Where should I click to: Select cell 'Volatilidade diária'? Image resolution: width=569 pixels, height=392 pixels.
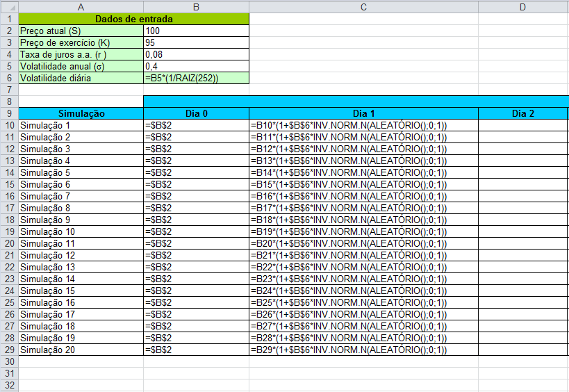(81, 78)
